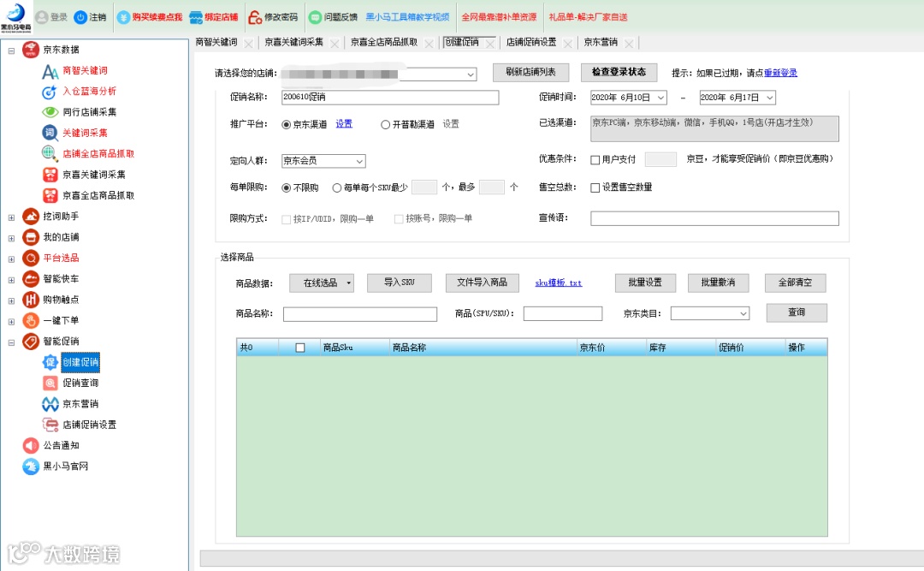This screenshot has height=571, width=924.
Task: Open 商智关键词 sidebar icon
Action: tap(50, 71)
